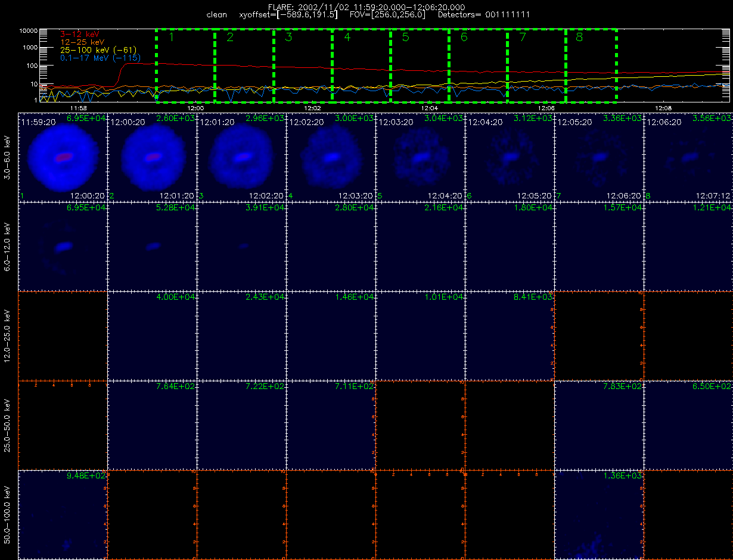This screenshot has height=560, width=733.
Task: Open the 25-50 keV image labeled 7.83E+02
Action: pos(599,425)
